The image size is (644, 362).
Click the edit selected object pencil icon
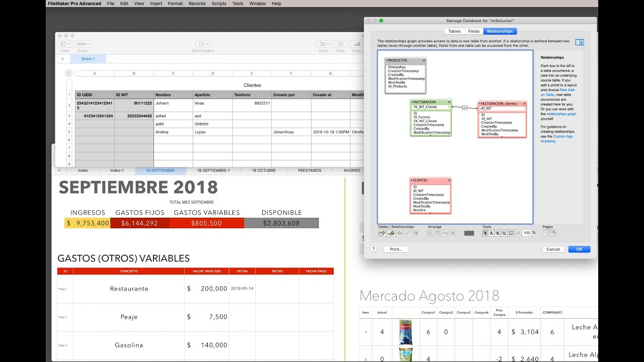tap(408, 233)
